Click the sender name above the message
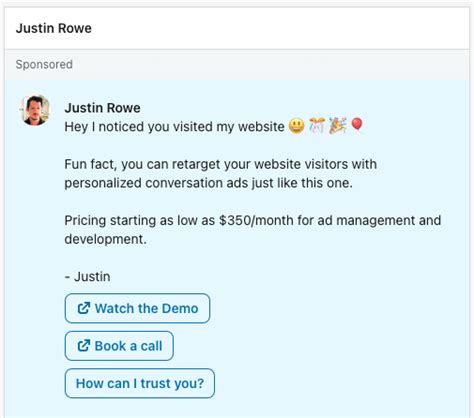Image resolution: width=474 pixels, height=418 pixels. (102, 108)
